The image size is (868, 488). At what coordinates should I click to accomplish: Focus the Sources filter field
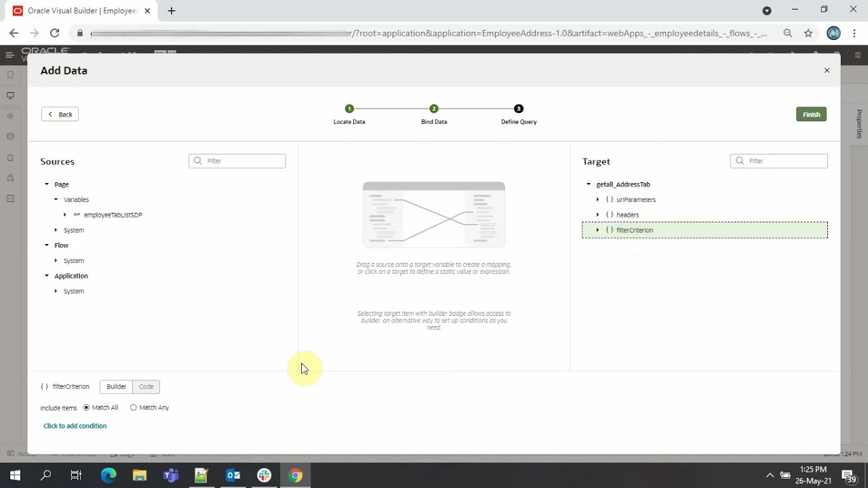point(237,161)
